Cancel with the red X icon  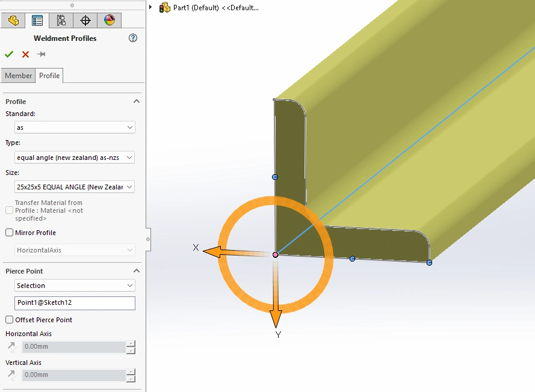pos(26,54)
